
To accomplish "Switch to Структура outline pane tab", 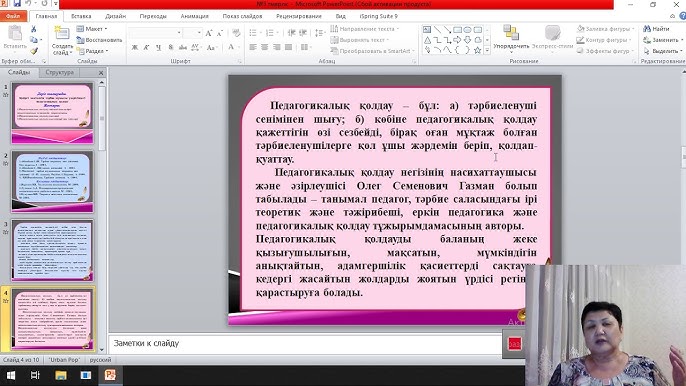I will pos(60,72).
